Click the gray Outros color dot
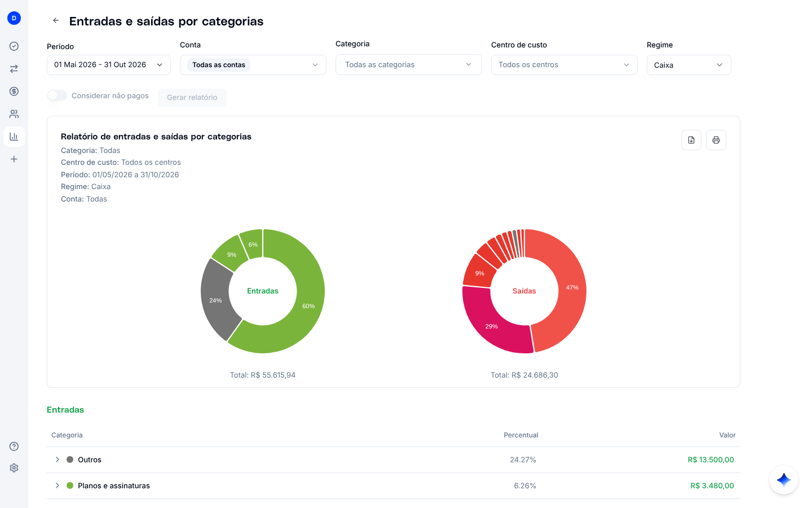This screenshot has height=508, width=812. pos(70,459)
